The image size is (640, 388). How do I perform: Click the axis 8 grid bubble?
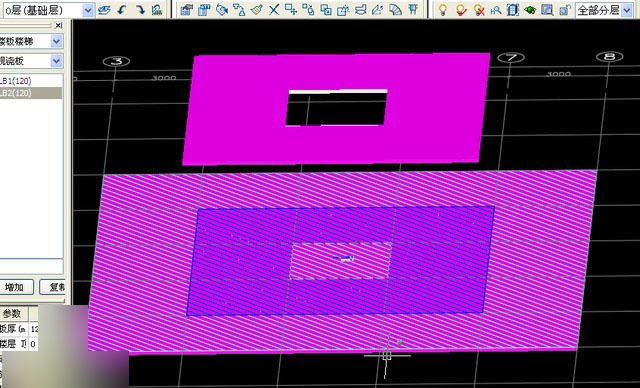[x=609, y=57]
